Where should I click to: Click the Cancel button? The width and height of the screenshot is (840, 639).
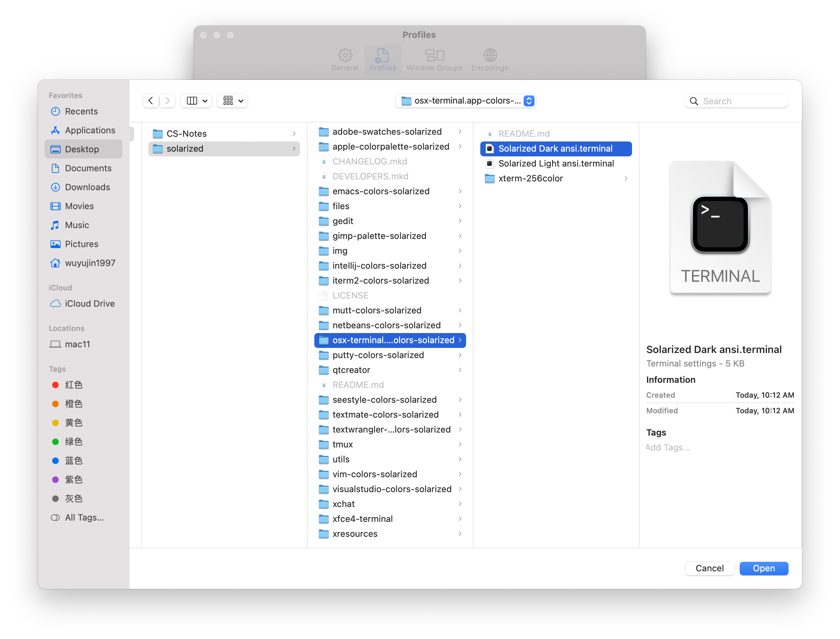[709, 568]
